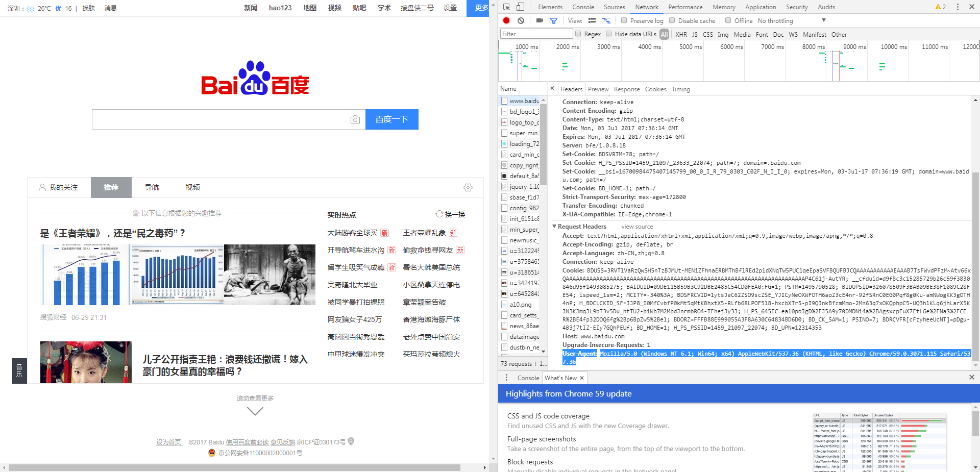Toggle the device toolbar icon
The height and width of the screenshot is (472, 980).
click(x=520, y=7)
